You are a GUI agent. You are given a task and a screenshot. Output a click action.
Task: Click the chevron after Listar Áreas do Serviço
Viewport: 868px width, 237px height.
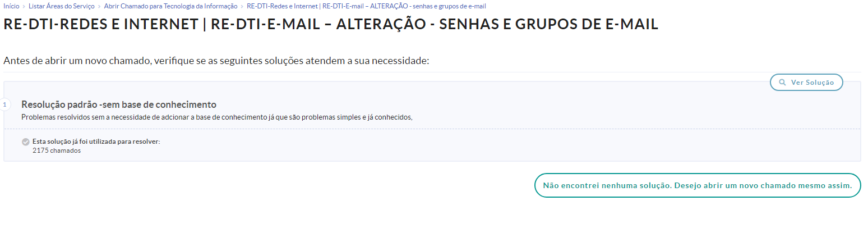coord(99,6)
